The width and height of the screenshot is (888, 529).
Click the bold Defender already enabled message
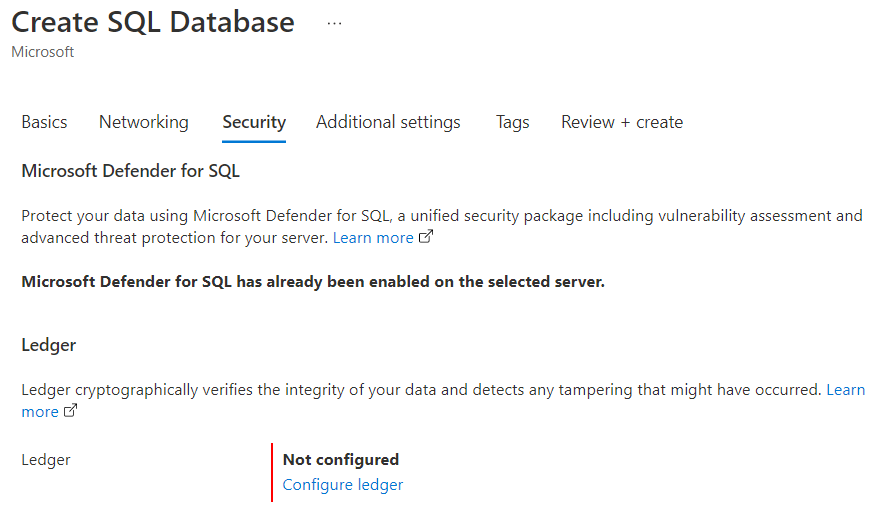pyautogui.click(x=313, y=282)
